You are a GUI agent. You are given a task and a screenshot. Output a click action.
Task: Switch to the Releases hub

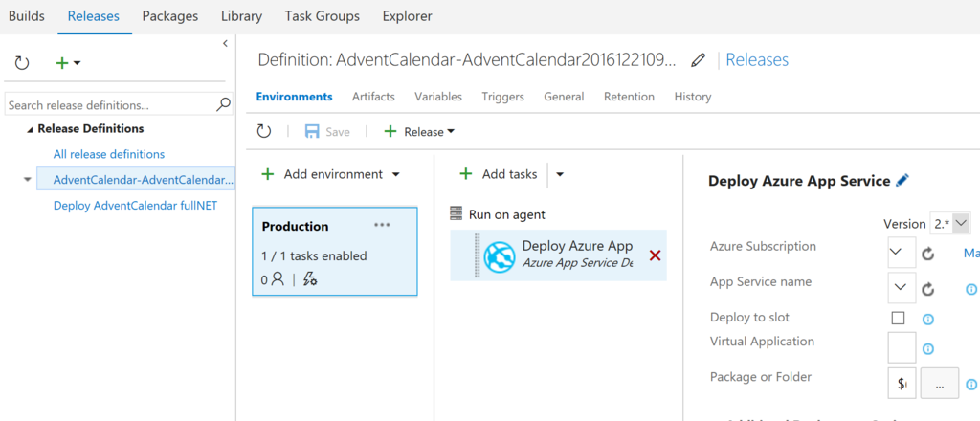[94, 16]
